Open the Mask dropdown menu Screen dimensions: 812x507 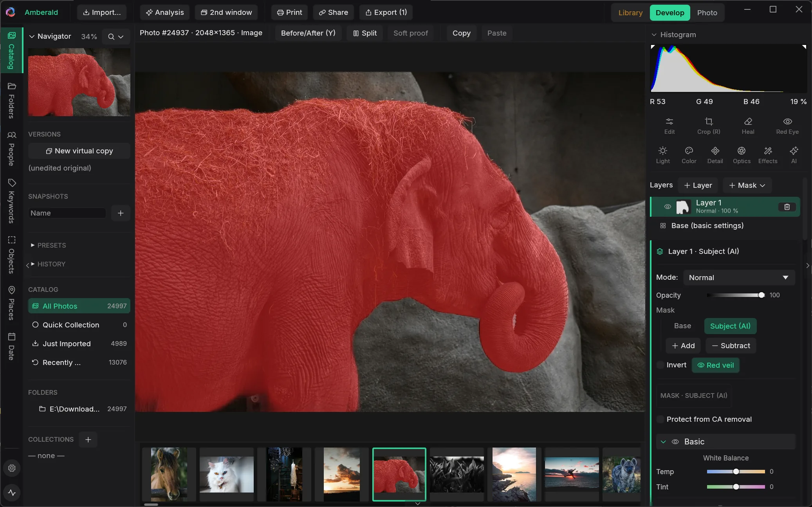tap(747, 185)
